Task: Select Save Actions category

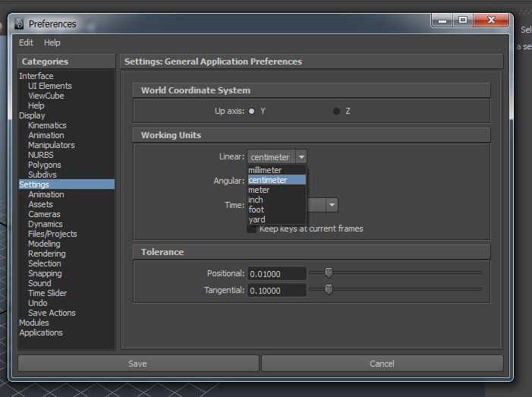Action: 67,313
